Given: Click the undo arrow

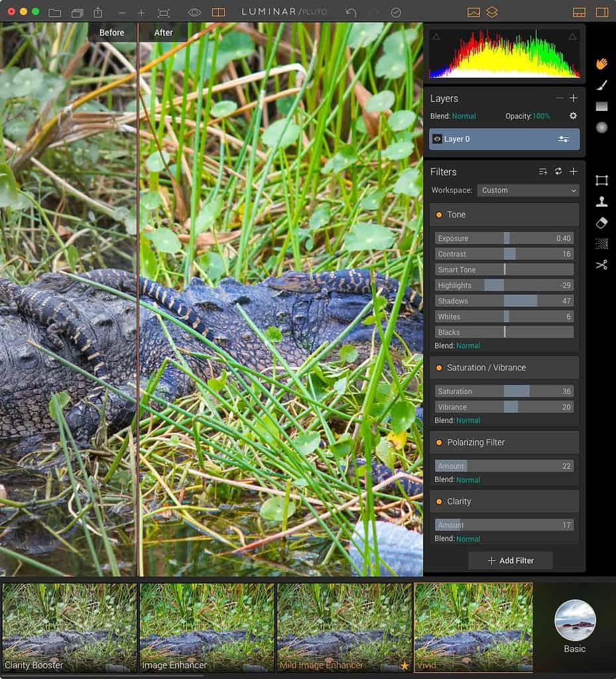Looking at the screenshot, I should (351, 13).
